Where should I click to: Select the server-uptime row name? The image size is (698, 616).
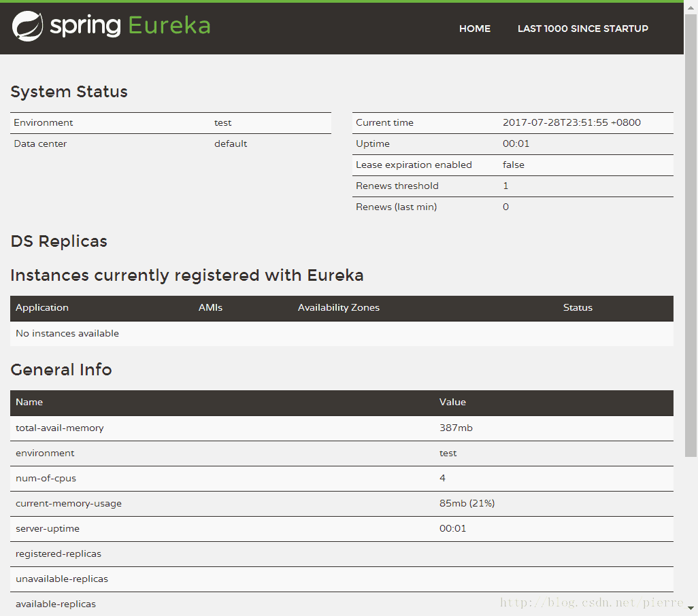48,529
